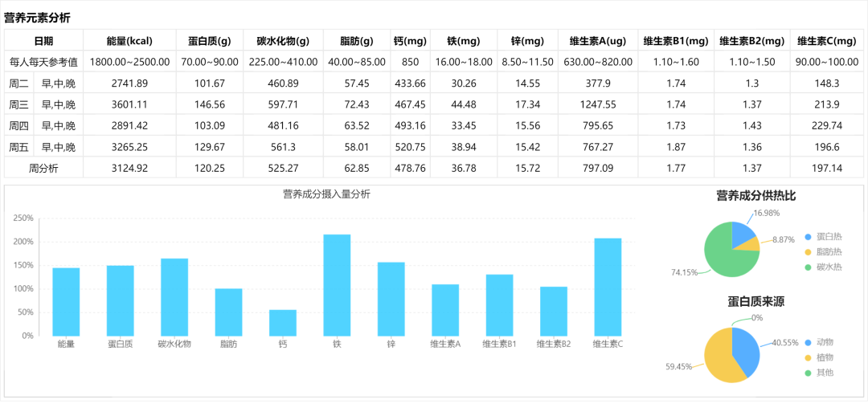Click the 营养成分摄入量分析 chart title
The width and height of the screenshot is (868, 416).
[x=326, y=194]
